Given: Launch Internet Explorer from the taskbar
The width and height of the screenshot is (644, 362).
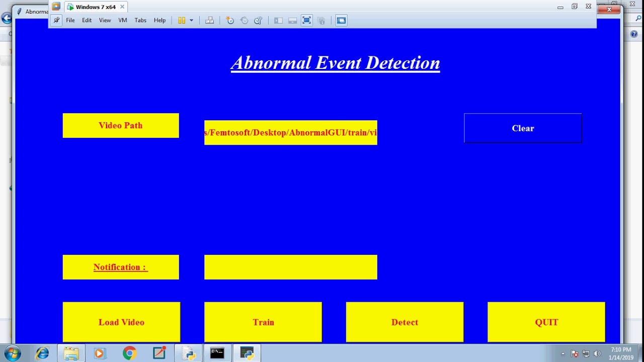Looking at the screenshot, I should (42, 353).
